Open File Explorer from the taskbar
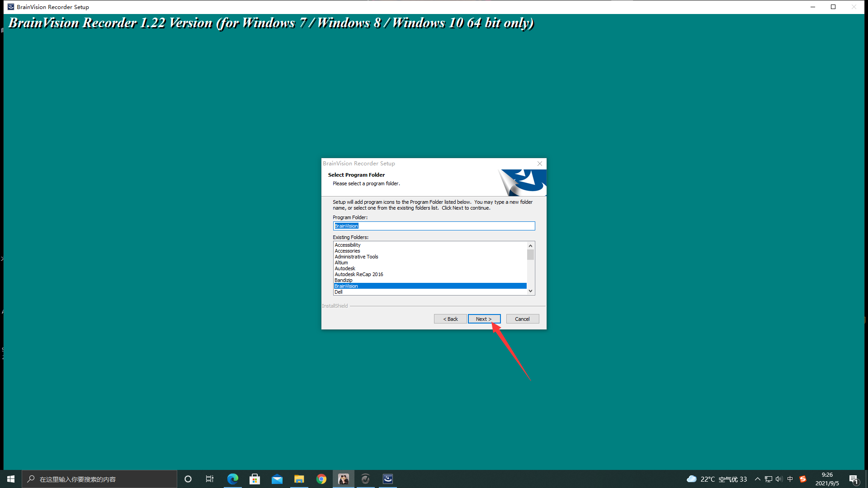Viewport: 868px width, 488px height. [x=299, y=479]
